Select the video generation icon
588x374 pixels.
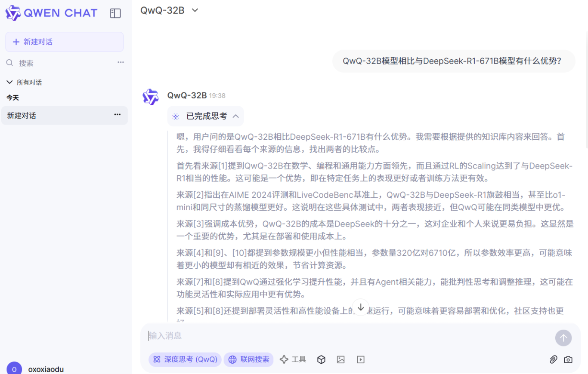pyautogui.click(x=361, y=359)
